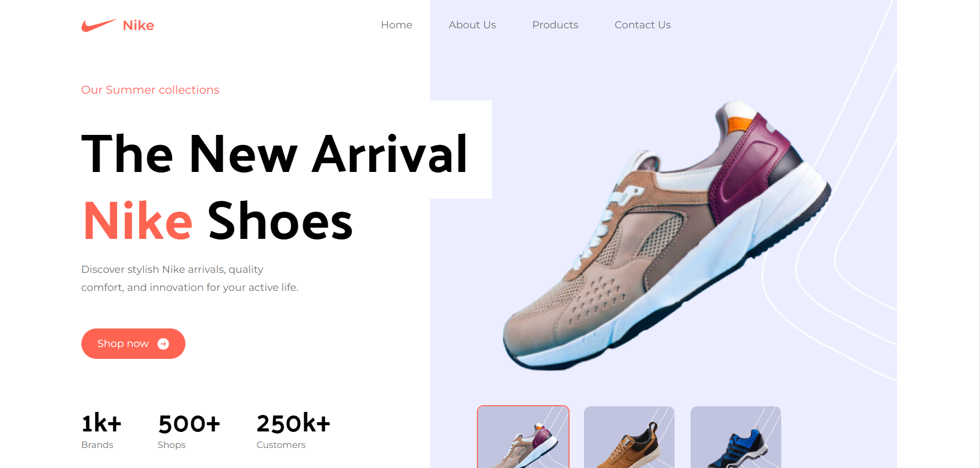Click the Shop now button
This screenshot has width=980, height=468.
[x=133, y=343]
